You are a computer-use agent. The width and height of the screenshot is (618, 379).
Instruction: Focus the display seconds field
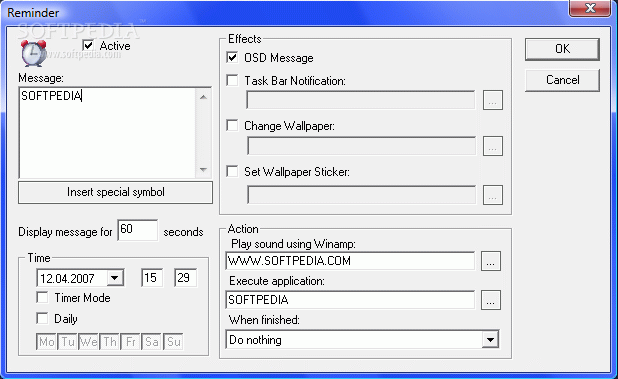138,230
